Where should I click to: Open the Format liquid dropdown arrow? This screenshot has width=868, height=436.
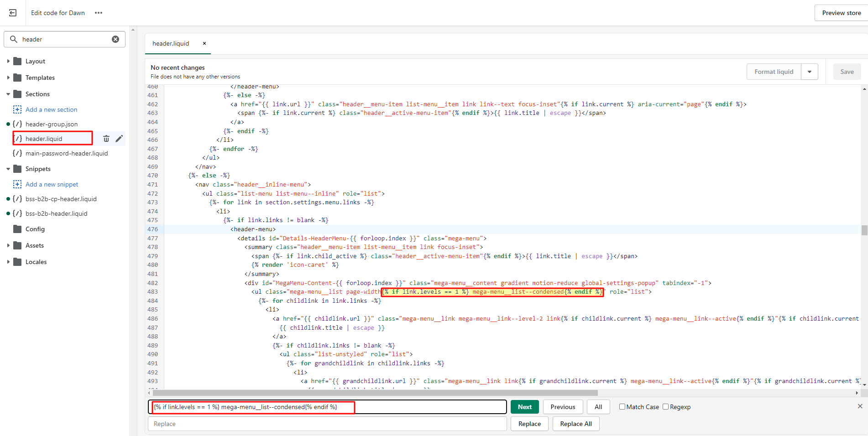810,72
